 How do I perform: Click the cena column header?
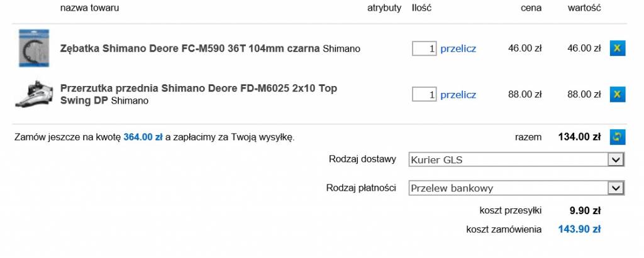coord(531,8)
